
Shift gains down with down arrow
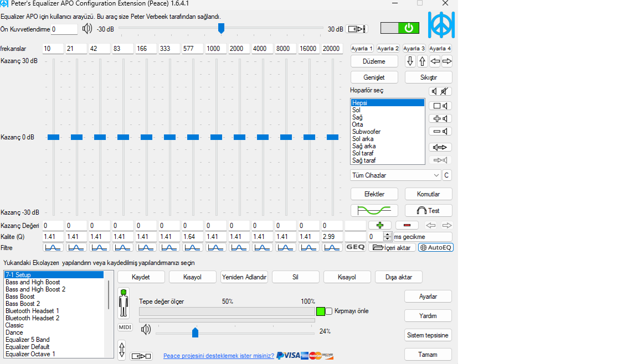point(410,61)
